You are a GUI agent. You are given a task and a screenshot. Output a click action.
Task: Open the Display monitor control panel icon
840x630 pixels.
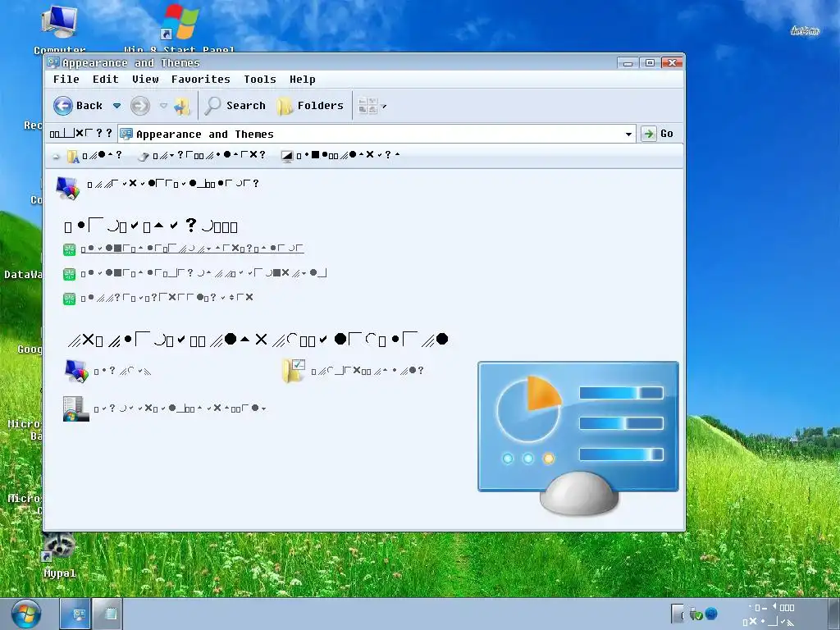(x=76, y=372)
